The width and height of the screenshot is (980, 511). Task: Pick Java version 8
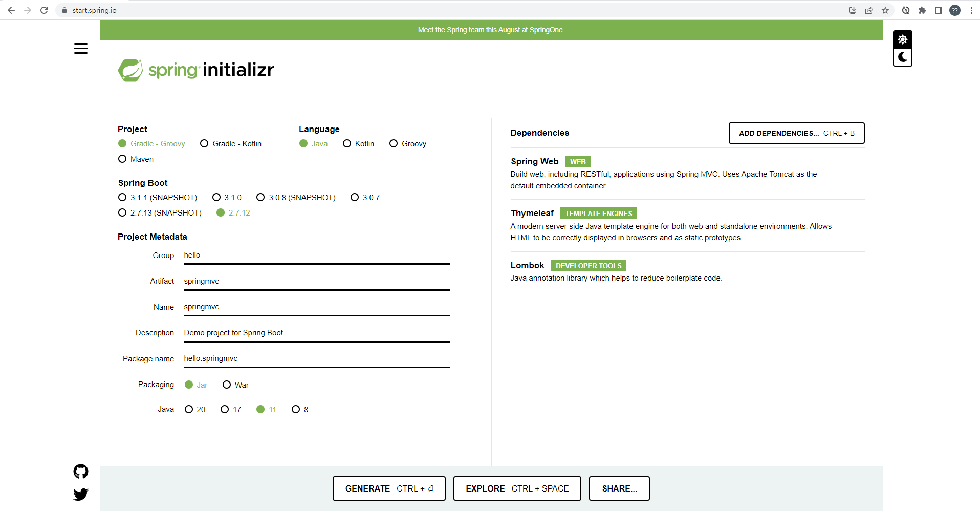300,410
